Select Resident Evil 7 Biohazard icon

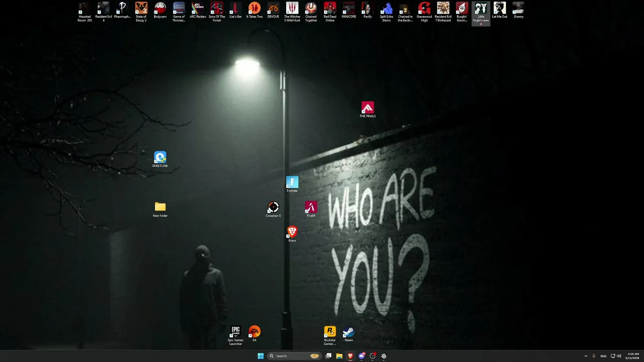click(443, 12)
